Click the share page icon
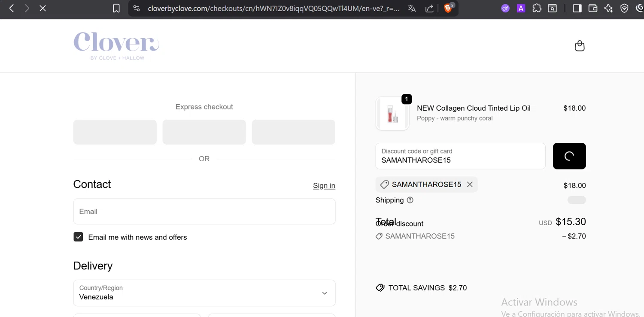644x317 pixels. point(429,9)
